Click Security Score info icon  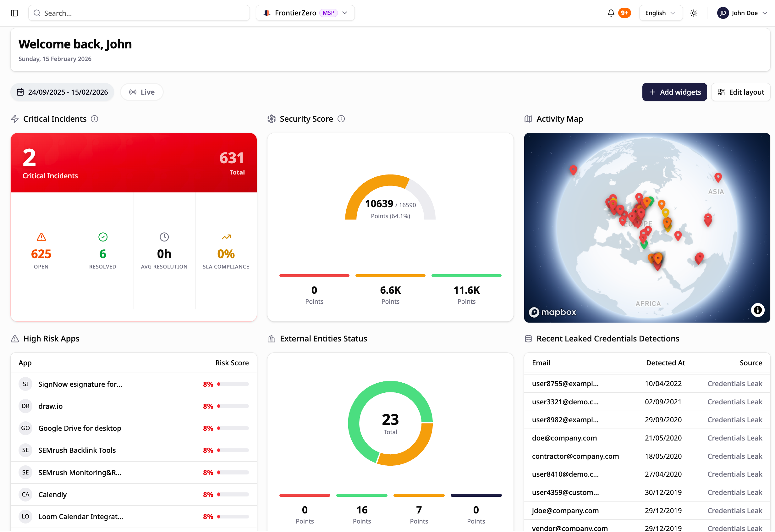pyautogui.click(x=341, y=119)
